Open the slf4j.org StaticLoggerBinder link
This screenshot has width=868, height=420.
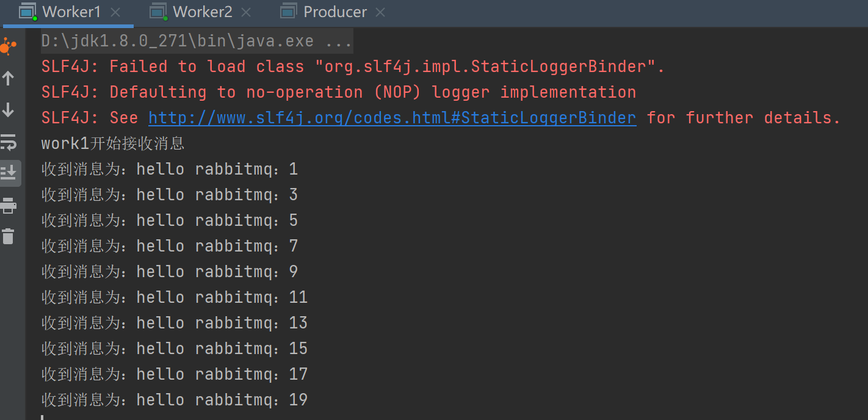coord(392,118)
